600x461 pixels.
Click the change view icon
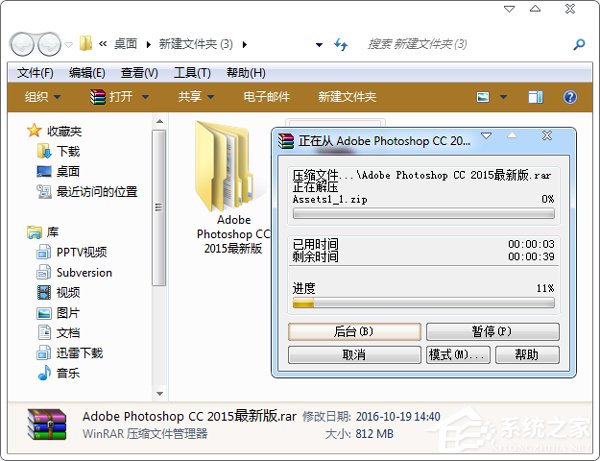pos(483,97)
